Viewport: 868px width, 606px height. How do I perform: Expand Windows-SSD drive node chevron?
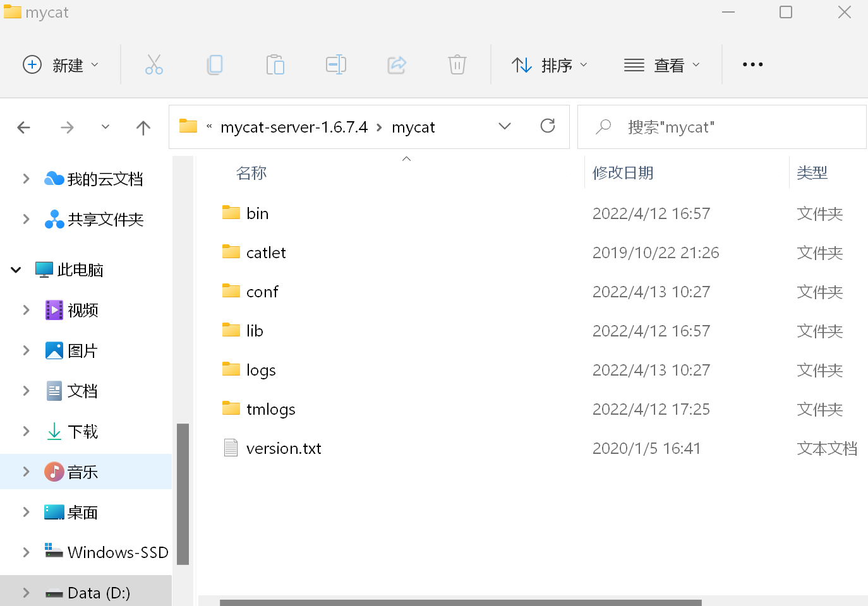click(26, 552)
